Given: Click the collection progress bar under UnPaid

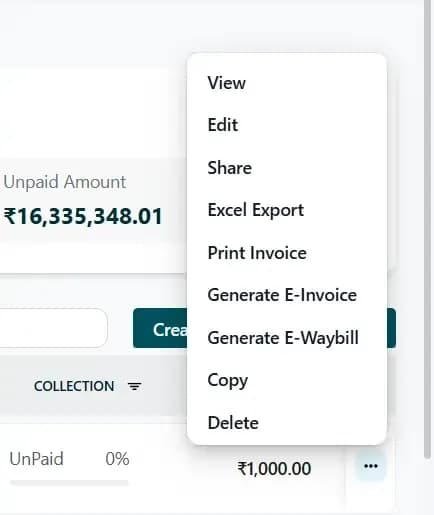Looking at the screenshot, I should pyautogui.click(x=69, y=483).
